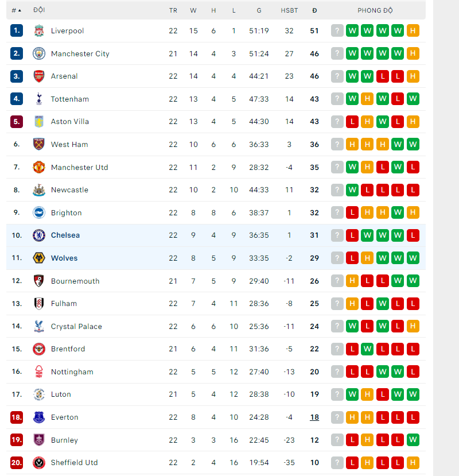The height and width of the screenshot is (476, 459).
Task: Click Aston Villa's first red L form badge
Action: (x=352, y=122)
